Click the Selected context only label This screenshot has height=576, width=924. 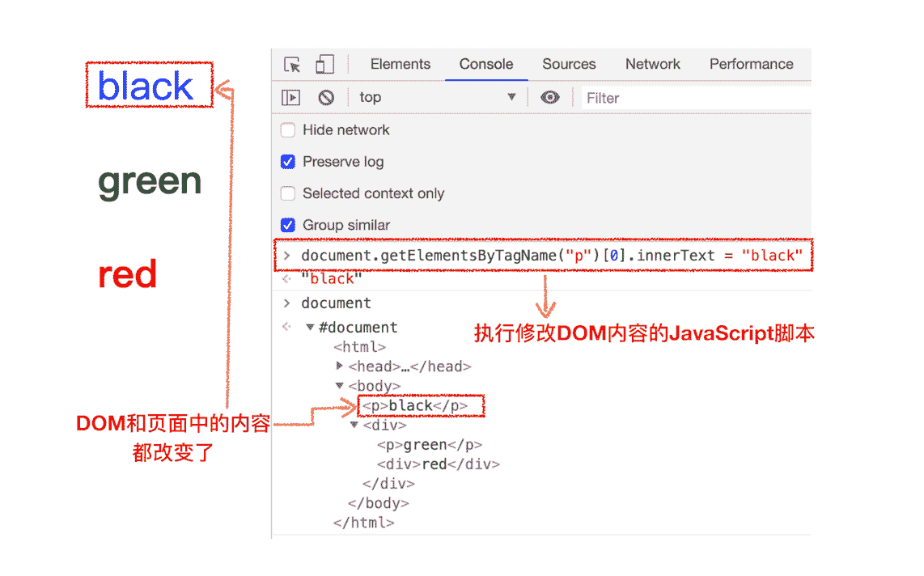[x=374, y=193]
